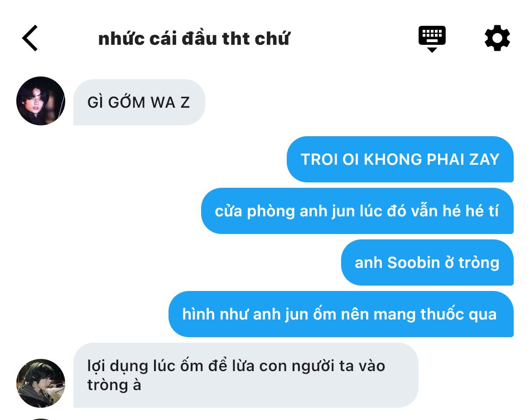Open chat settings gear icon
The height and width of the screenshot is (420, 530).
coord(497,38)
